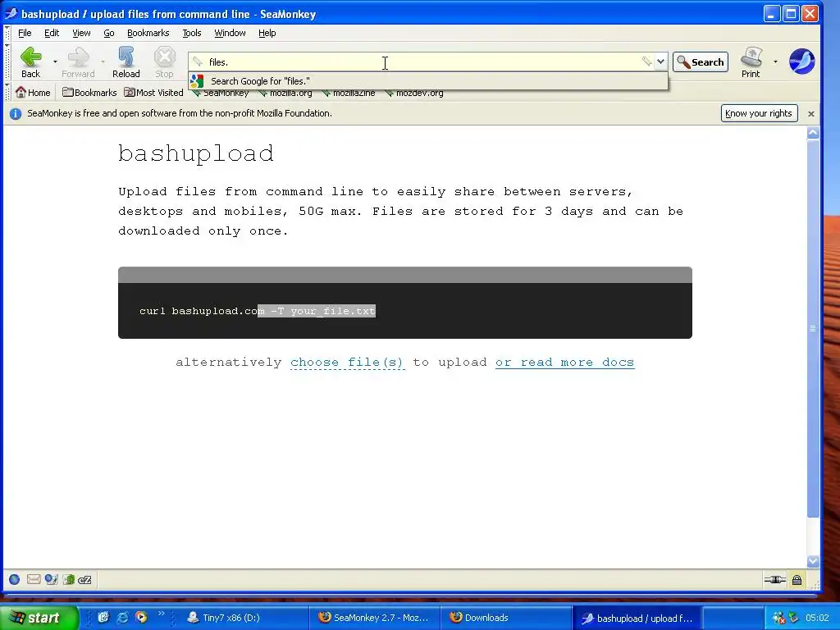Launch Windows Media Player from Quick Launch

[x=141, y=618]
